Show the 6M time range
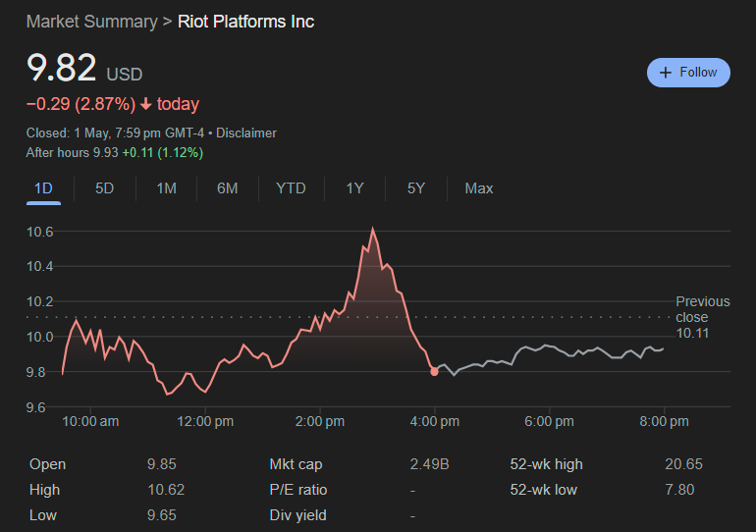 click(227, 188)
